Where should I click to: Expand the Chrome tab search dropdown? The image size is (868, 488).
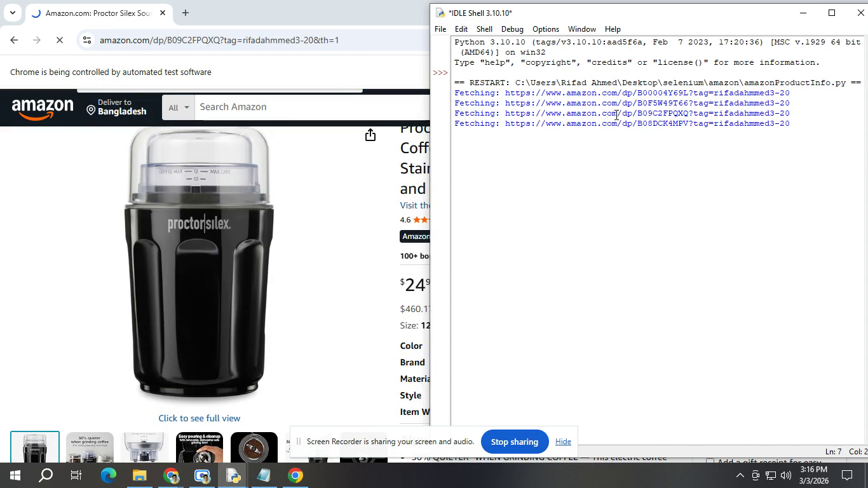(12, 13)
